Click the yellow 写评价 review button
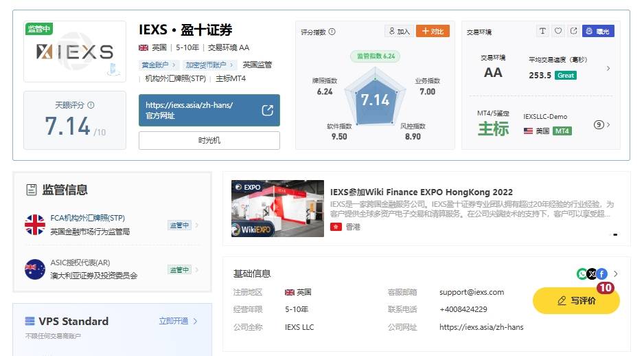The width and height of the screenshot is (644, 356). 576,301
